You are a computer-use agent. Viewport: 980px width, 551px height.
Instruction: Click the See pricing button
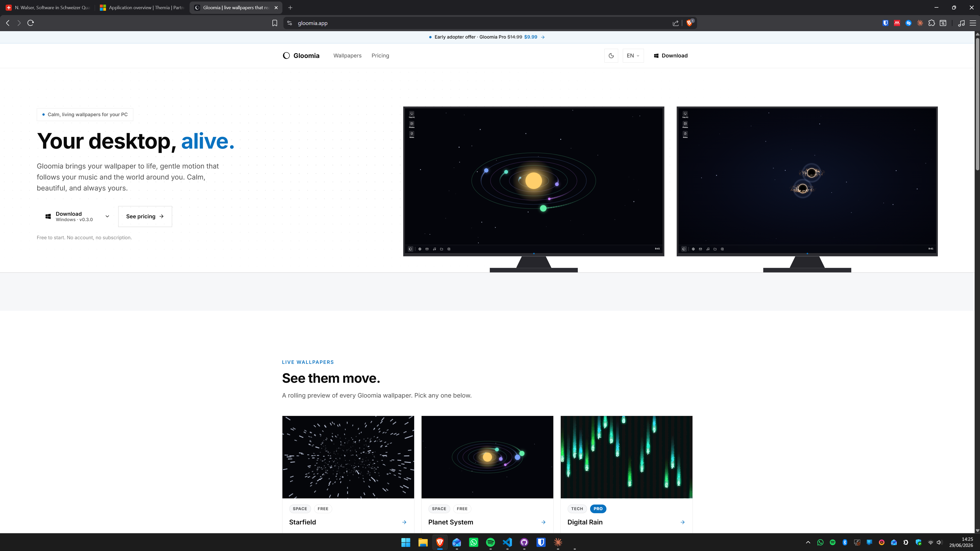[x=145, y=217]
